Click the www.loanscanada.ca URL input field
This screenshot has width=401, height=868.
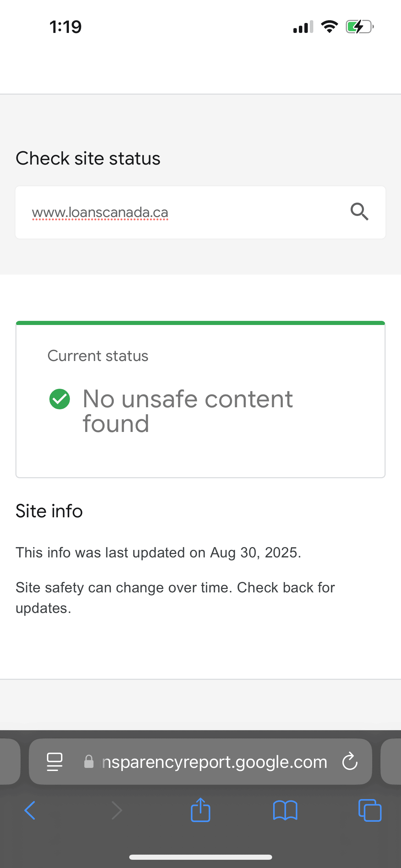pos(200,212)
